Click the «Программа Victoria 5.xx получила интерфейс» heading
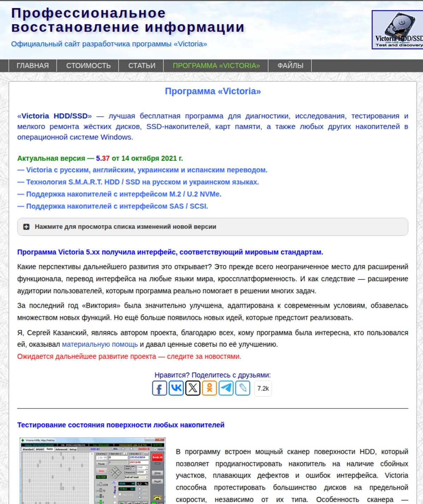 [x=170, y=252]
